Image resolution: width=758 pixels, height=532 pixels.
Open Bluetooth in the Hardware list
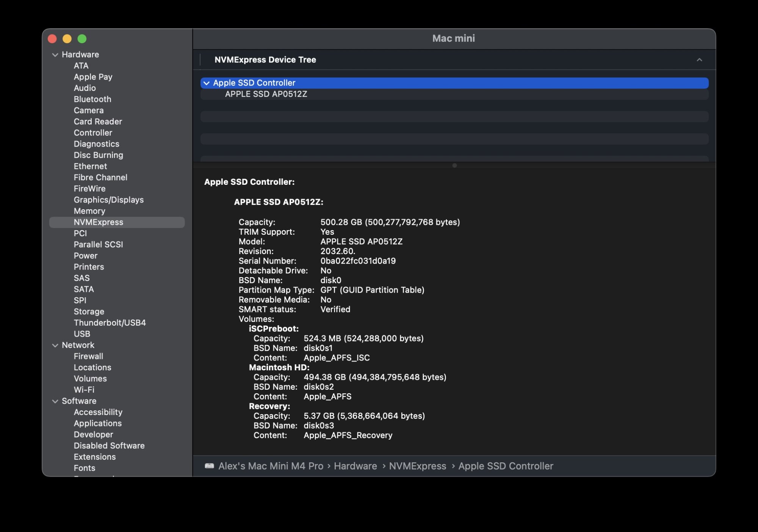[x=92, y=99]
